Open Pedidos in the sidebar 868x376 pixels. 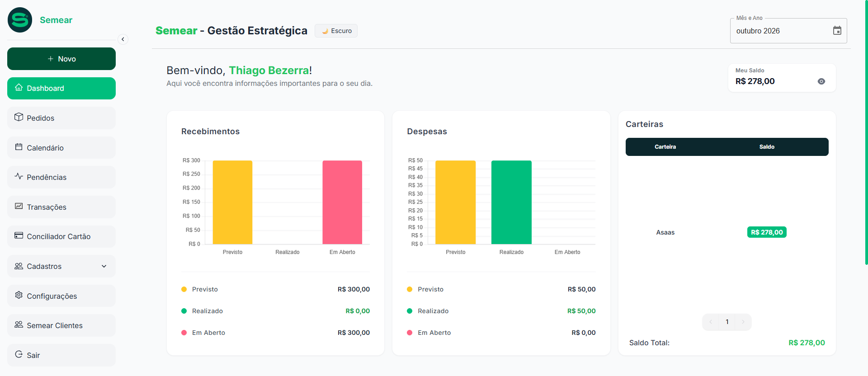tap(61, 118)
